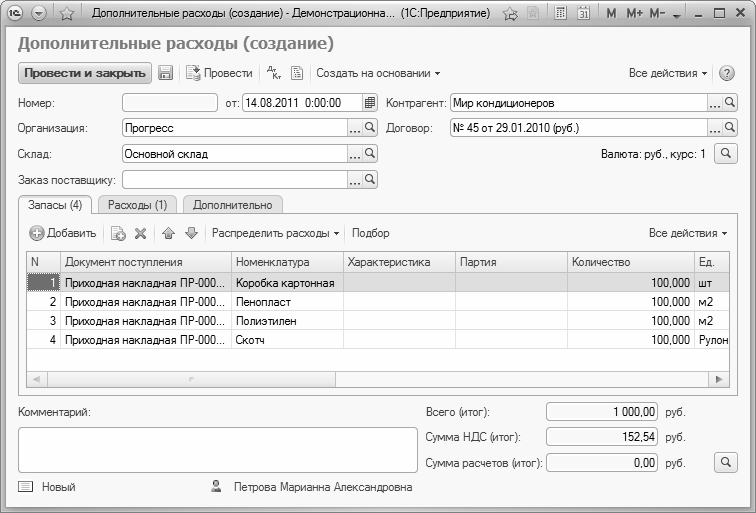Open Склад record with the magnifier icon

tap(370, 154)
